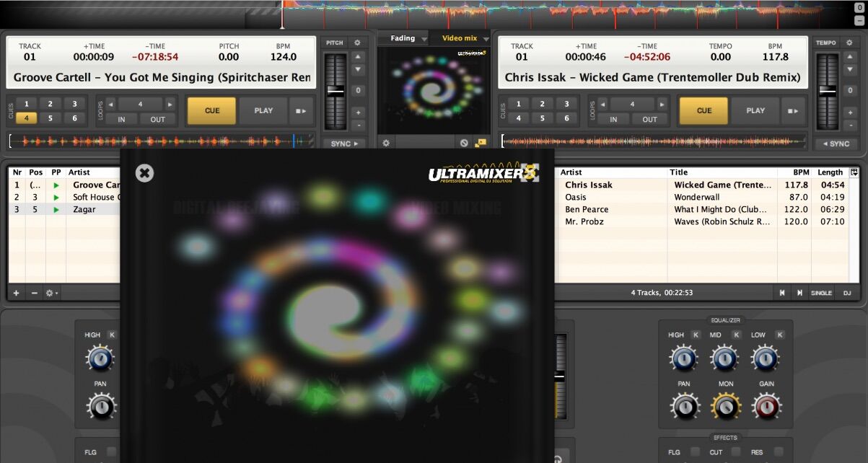The width and height of the screenshot is (868, 463).
Task: Decrease right deck loop length
Action: click(x=602, y=104)
